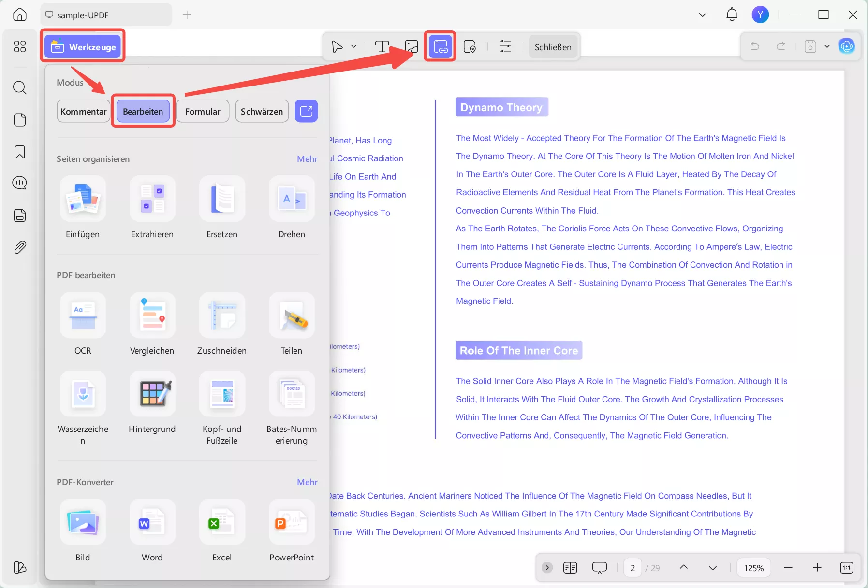Open the search panel in the sidebar
The height and width of the screenshot is (588, 868).
point(20,87)
